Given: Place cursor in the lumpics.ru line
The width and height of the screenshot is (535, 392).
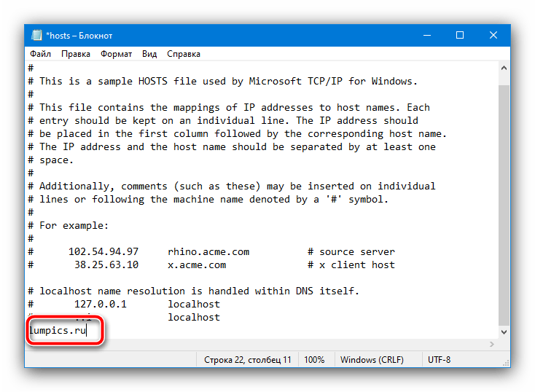Looking at the screenshot, I should click(x=58, y=331).
